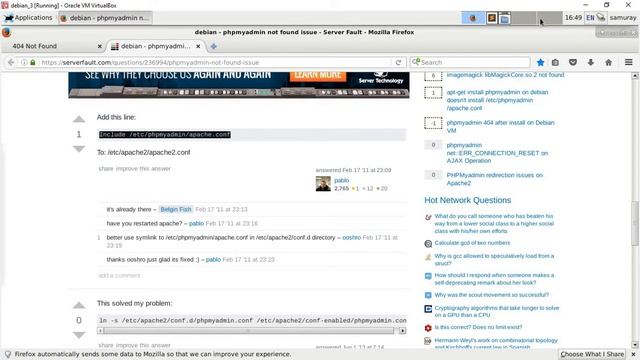Dismiss the Firefox data notification bar
640x360 pixels.
click(633, 354)
